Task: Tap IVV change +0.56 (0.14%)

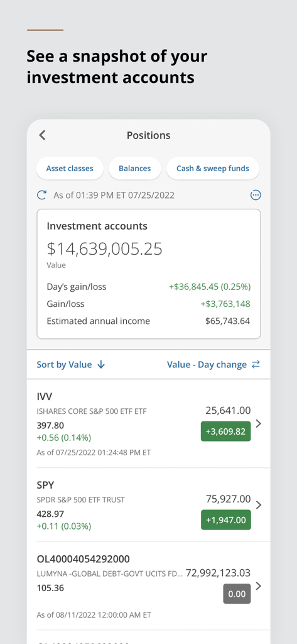Action: pos(63,438)
